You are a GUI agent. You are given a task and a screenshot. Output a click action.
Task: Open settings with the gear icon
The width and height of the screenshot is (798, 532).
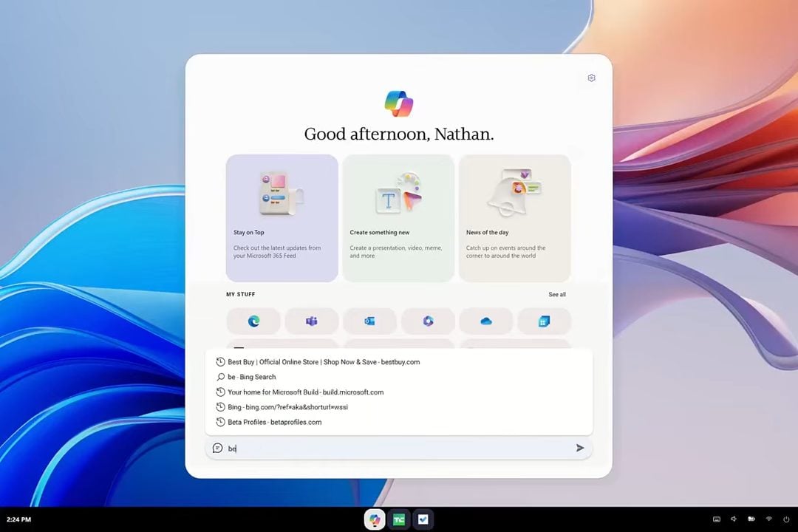pos(591,78)
